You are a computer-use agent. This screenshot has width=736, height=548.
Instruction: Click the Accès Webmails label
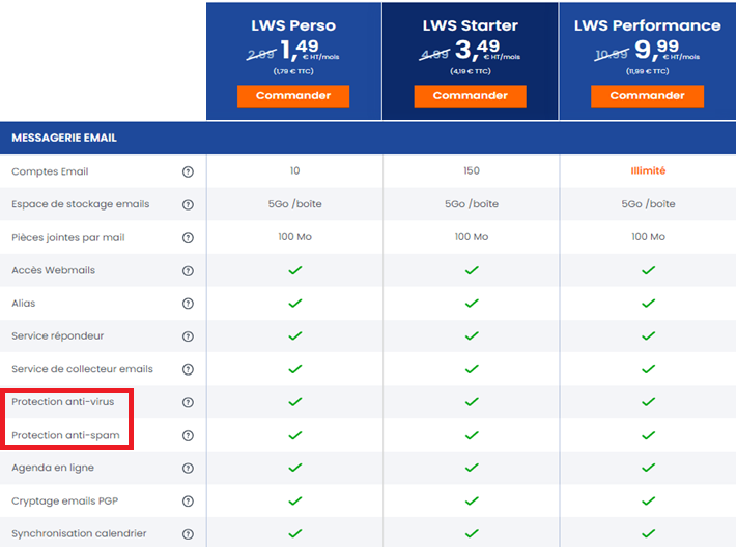[x=53, y=270]
